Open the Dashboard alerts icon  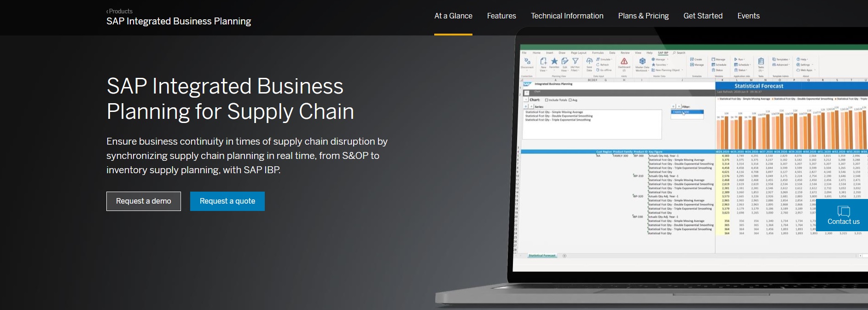point(624,61)
